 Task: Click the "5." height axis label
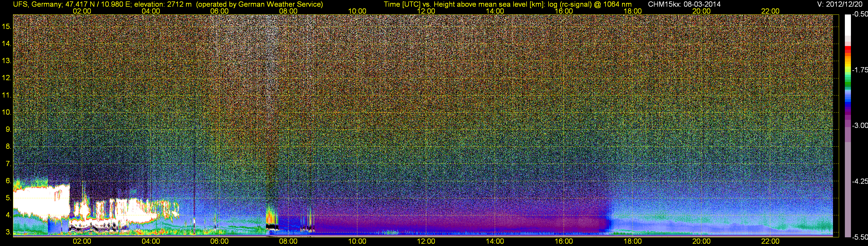click(x=8, y=198)
